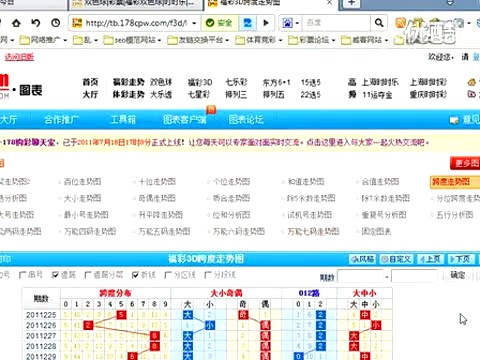
Task: Open browsing history clock icon
Action: click(x=56, y=23)
